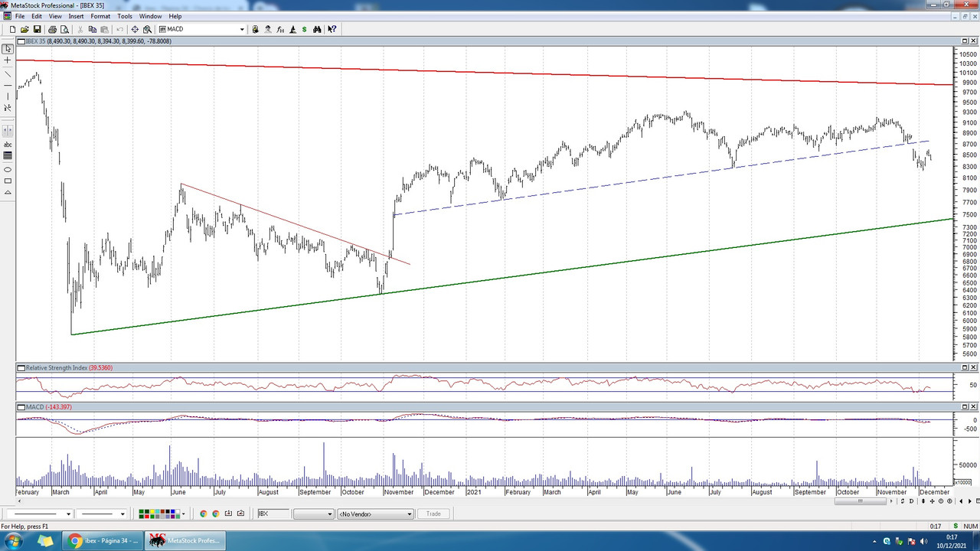The height and width of the screenshot is (551, 980).
Task: Activate context-sensitive help arrow tool
Action: [x=331, y=29]
